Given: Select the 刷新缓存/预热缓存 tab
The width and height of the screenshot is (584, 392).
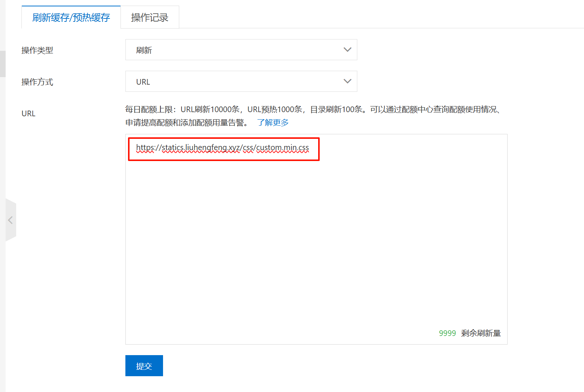Looking at the screenshot, I should 71,17.
